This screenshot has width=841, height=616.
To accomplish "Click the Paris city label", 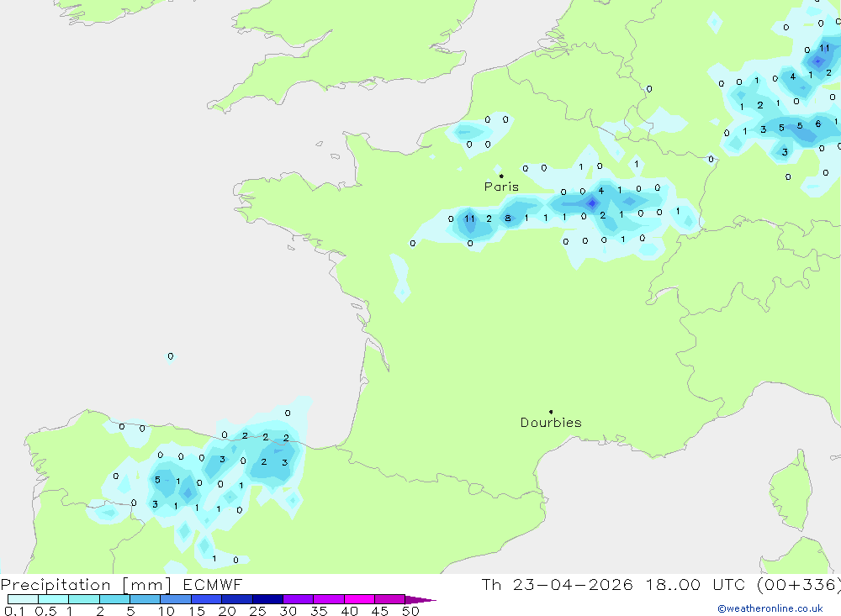I will pyautogui.click(x=501, y=187).
